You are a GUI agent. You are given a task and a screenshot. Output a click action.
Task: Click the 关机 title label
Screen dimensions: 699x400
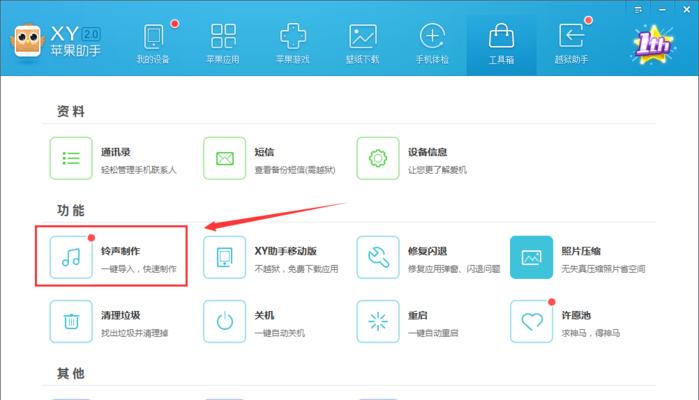coord(264,315)
